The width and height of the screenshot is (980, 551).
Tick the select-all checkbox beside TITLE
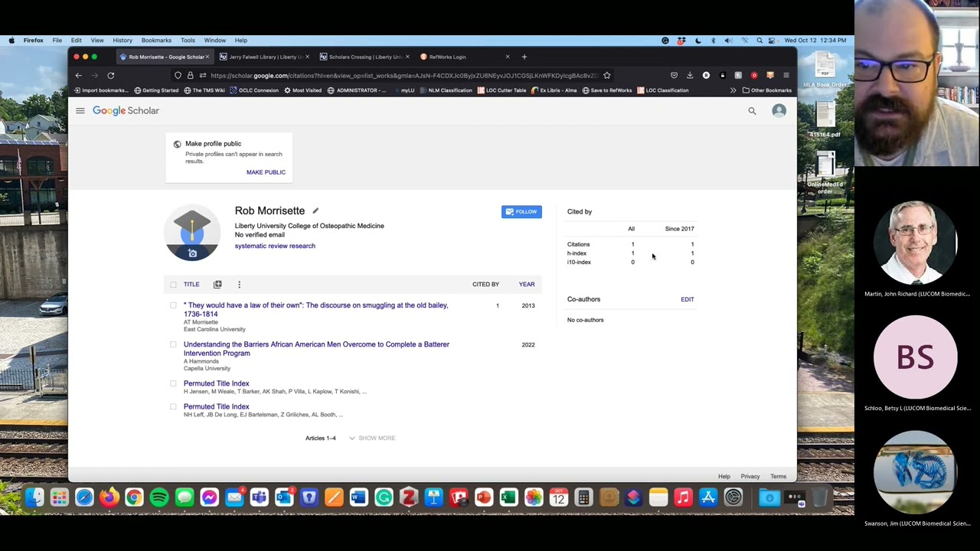173,285
